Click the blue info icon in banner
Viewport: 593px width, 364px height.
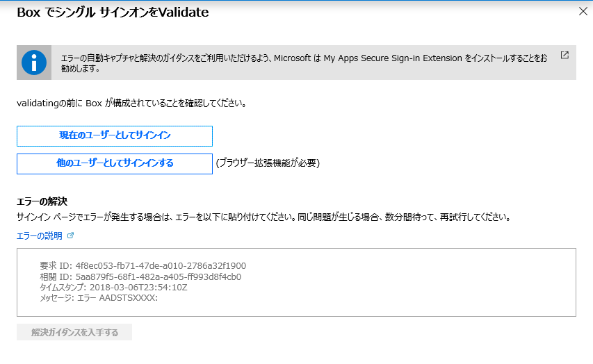(34, 63)
